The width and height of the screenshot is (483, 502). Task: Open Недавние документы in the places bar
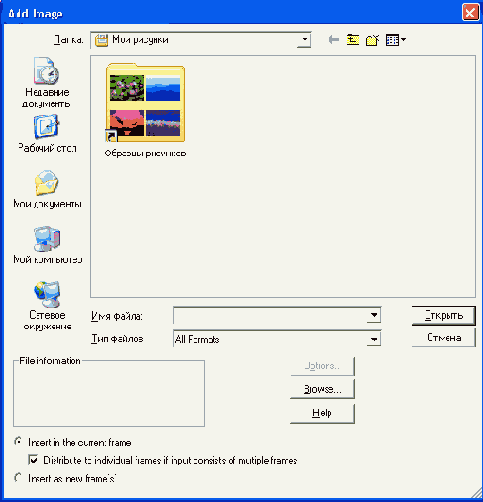click(x=47, y=82)
